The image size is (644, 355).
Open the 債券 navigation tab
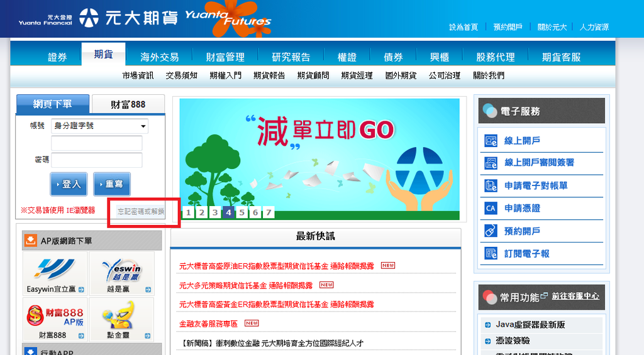(393, 57)
